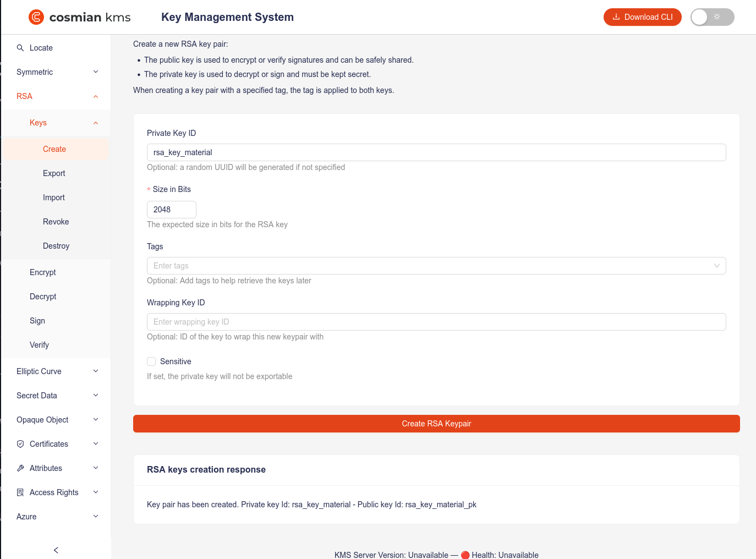Click the Certificates shield icon

point(20,444)
